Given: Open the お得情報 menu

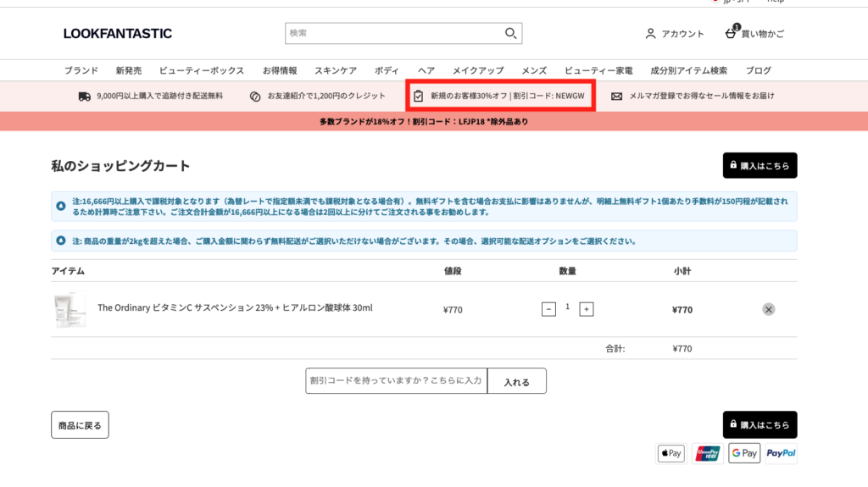Looking at the screenshot, I should pos(280,70).
